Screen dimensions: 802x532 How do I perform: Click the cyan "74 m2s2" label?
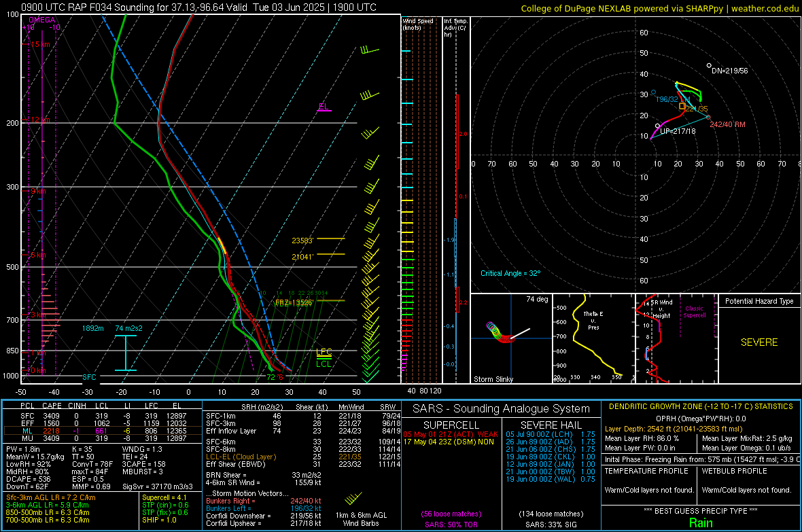pyautogui.click(x=128, y=328)
